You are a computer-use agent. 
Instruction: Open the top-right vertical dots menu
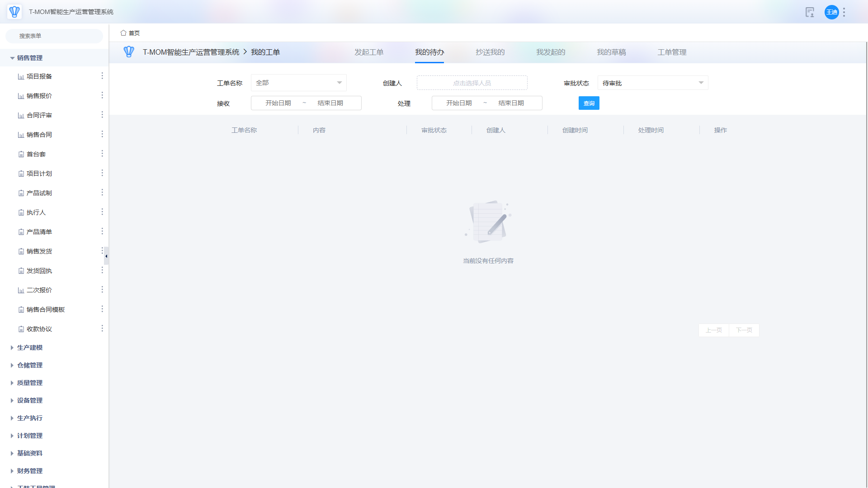[844, 12]
